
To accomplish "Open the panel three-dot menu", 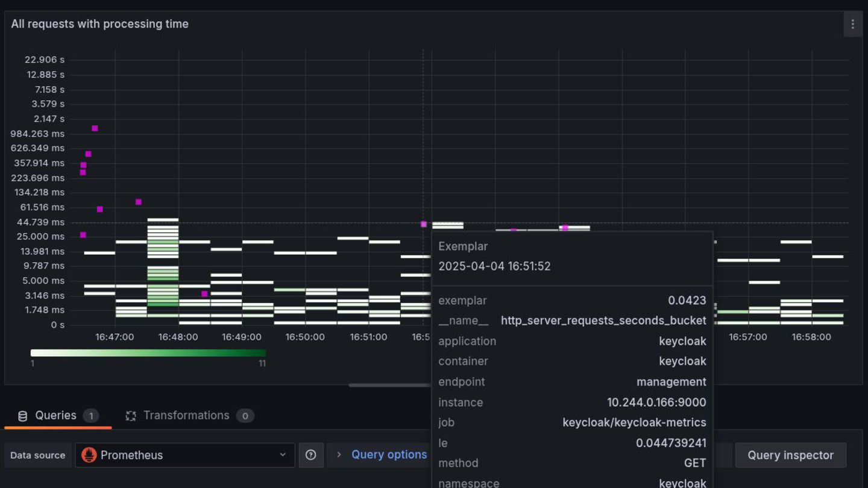I will [x=852, y=24].
